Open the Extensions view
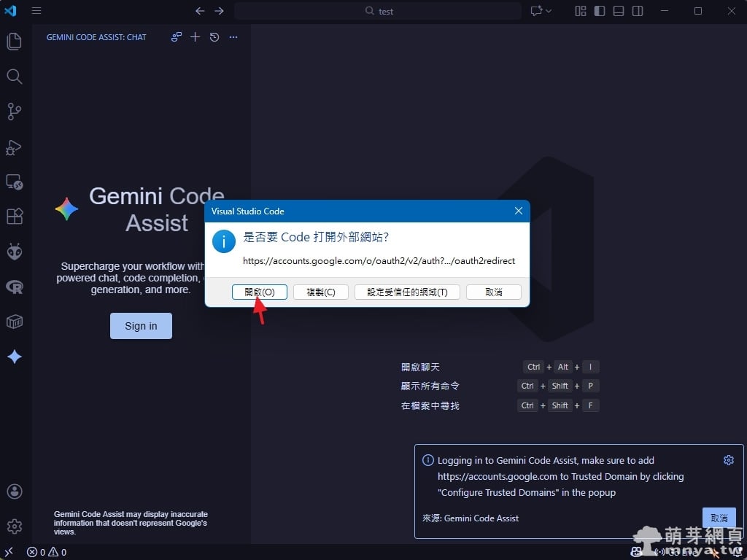 pos(14,217)
